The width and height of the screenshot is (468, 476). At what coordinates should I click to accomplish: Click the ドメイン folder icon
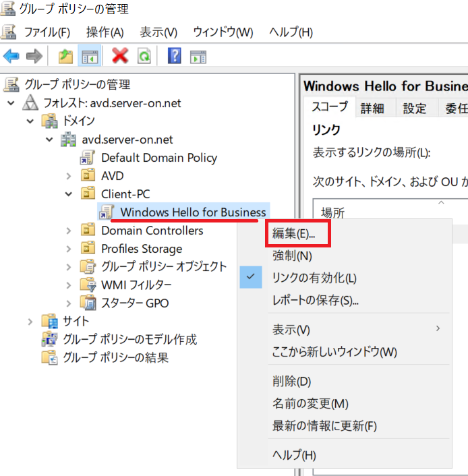click(49, 121)
